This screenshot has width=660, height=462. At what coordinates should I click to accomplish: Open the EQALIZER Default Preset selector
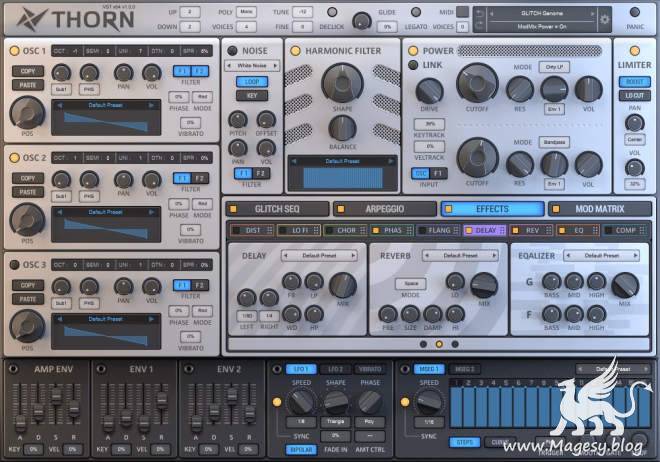pyautogui.click(x=601, y=255)
